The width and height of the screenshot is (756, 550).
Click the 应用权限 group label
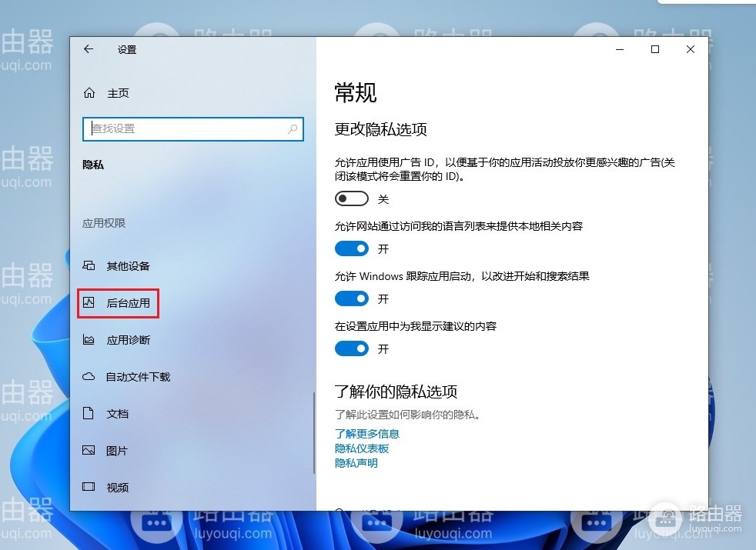click(x=104, y=223)
